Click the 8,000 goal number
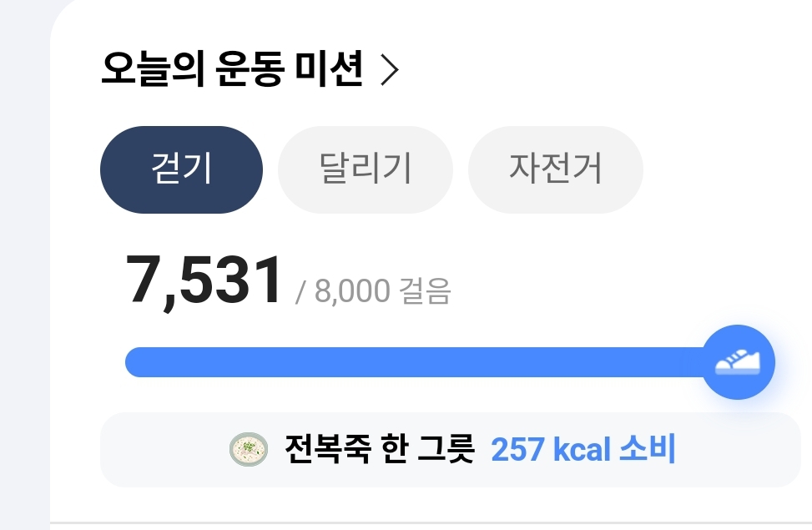Image resolution: width=812 pixels, height=530 pixels. [x=352, y=291]
